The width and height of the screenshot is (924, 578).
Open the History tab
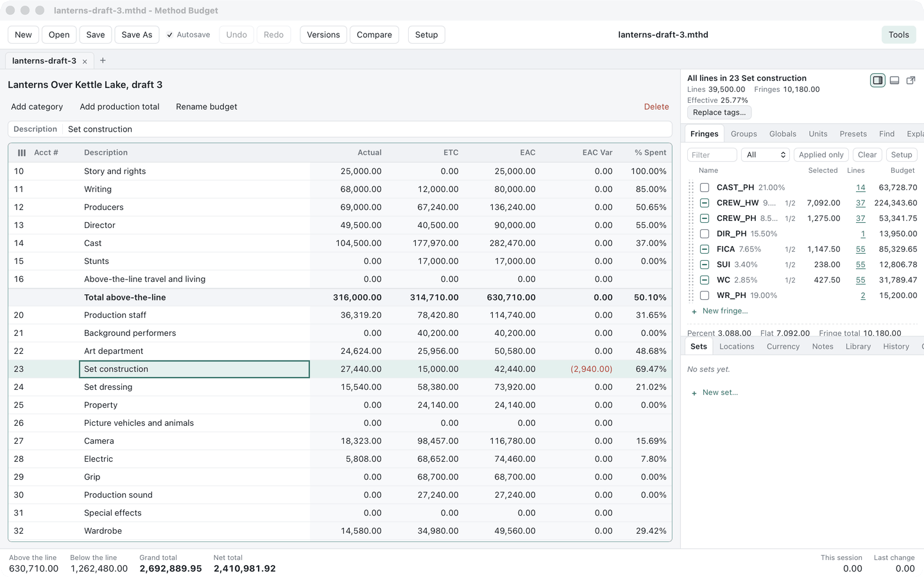click(896, 346)
